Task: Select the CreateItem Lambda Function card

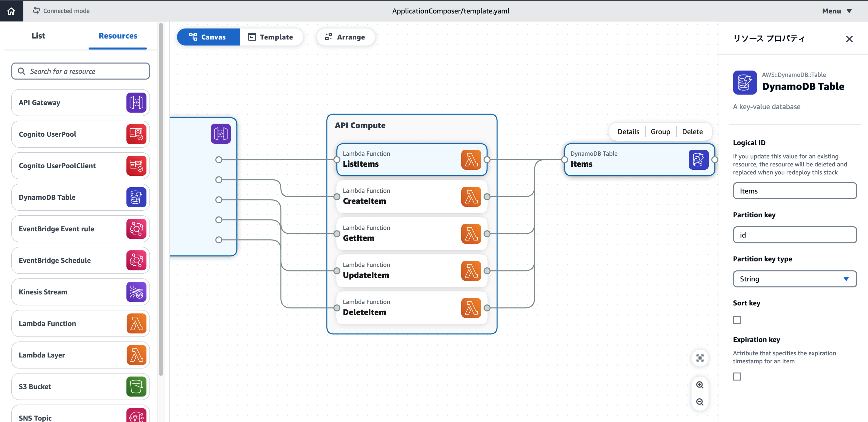Action: pyautogui.click(x=412, y=197)
